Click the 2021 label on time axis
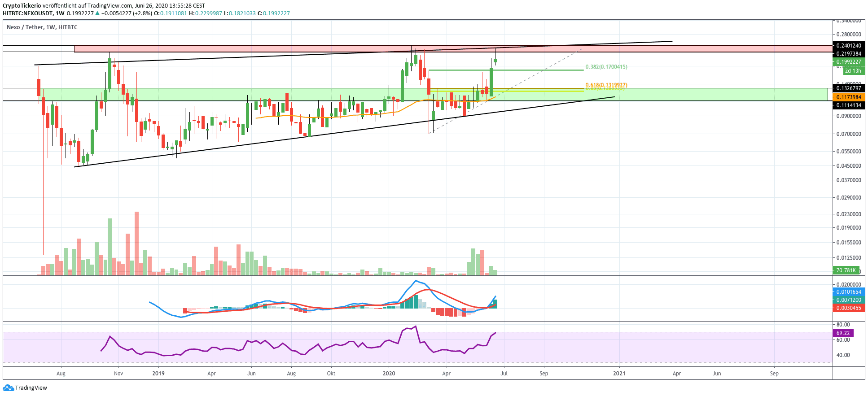 tap(619, 374)
